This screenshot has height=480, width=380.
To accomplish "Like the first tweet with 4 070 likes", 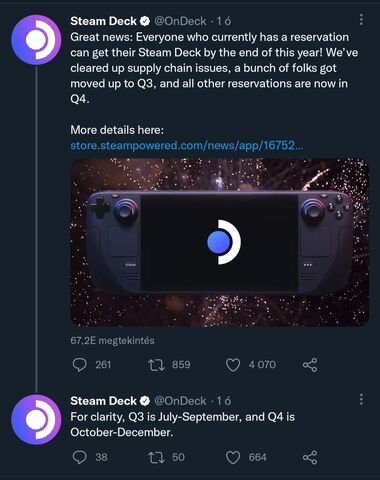I will click(x=233, y=365).
